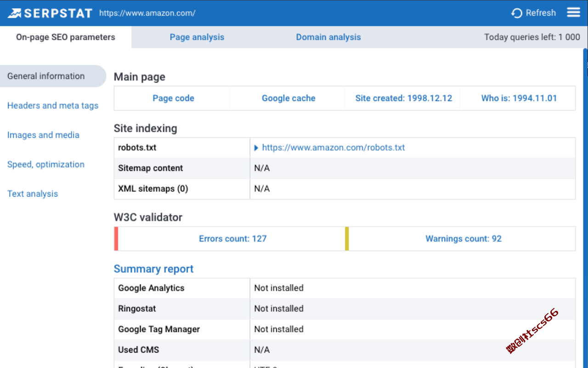Click N/A value for Sitemap content
588x368 pixels.
(x=262, y=168)
